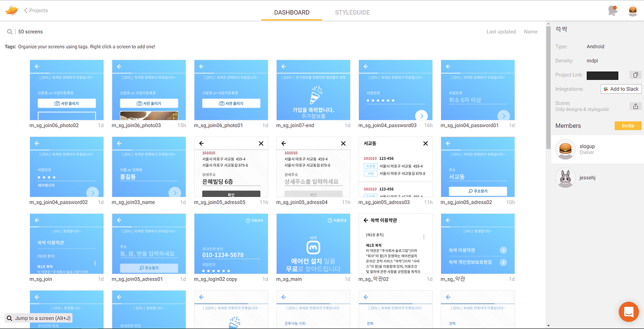The width and height of the screenshot is (644, 329).
Task: Click the Scene export share icon
Action: coord(635,106)
